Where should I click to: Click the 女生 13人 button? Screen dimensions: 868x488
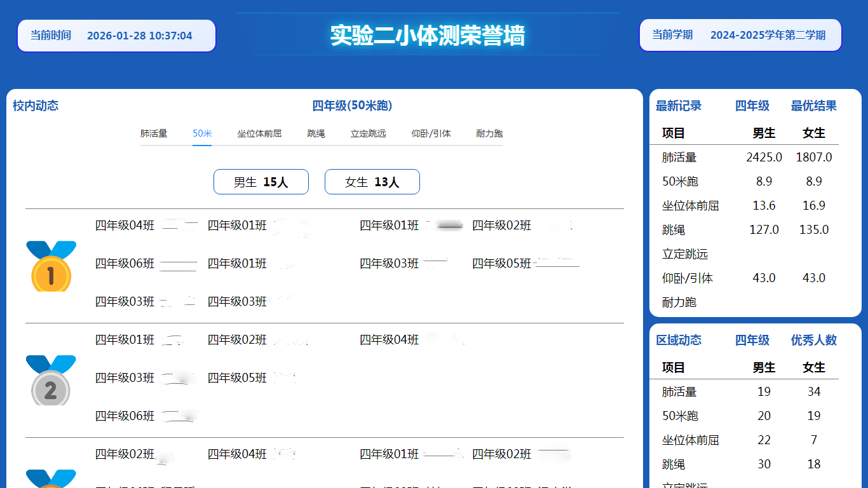click(x=372, y=182)
